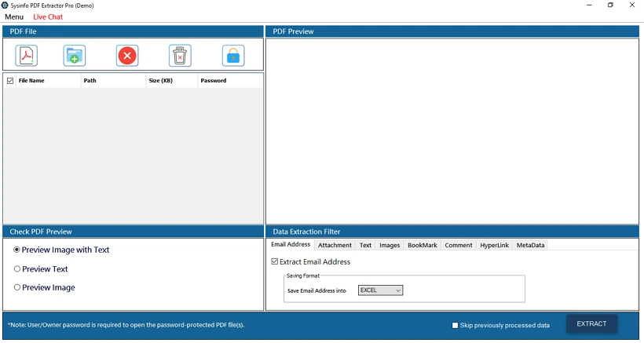Click the Sysinfo app logo in title bar
Viewport: 644px width, 343px height.
[5, 5]
